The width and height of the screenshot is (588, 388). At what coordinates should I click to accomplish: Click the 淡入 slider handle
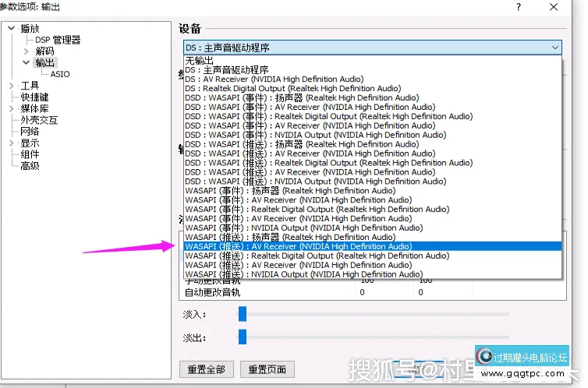242,314
